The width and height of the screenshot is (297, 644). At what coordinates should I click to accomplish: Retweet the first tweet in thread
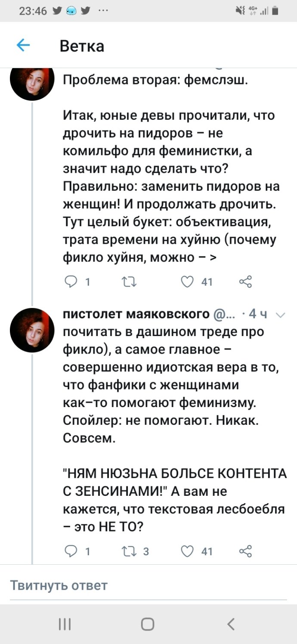(x=129, y=282)
